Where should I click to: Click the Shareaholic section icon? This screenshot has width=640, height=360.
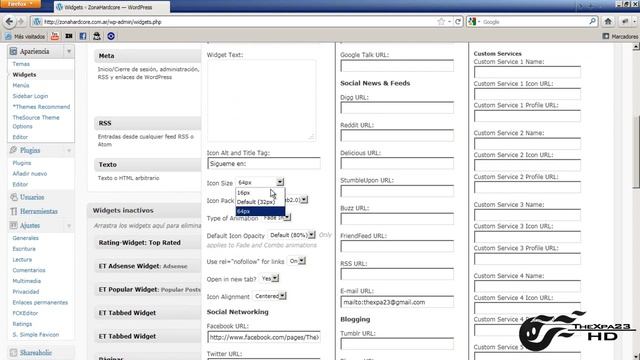(x=13, y=352)
